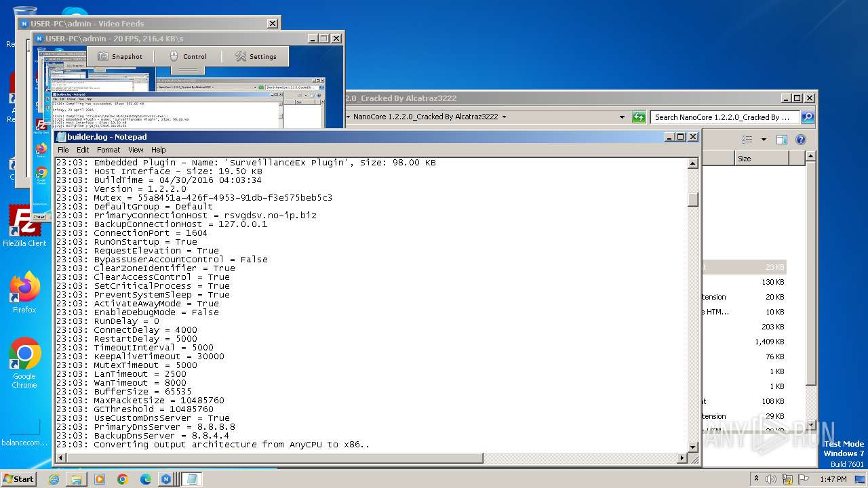Click the Size column header in Explorer
This screenshot has width=868, height=488.
pyautogui.click(x=762, y=158)
